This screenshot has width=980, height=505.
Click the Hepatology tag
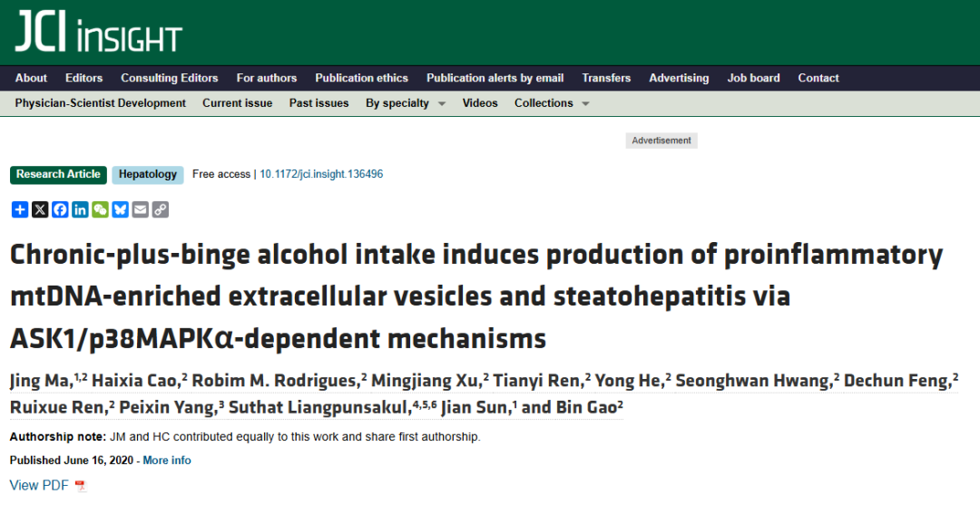(x=148, y=175)
